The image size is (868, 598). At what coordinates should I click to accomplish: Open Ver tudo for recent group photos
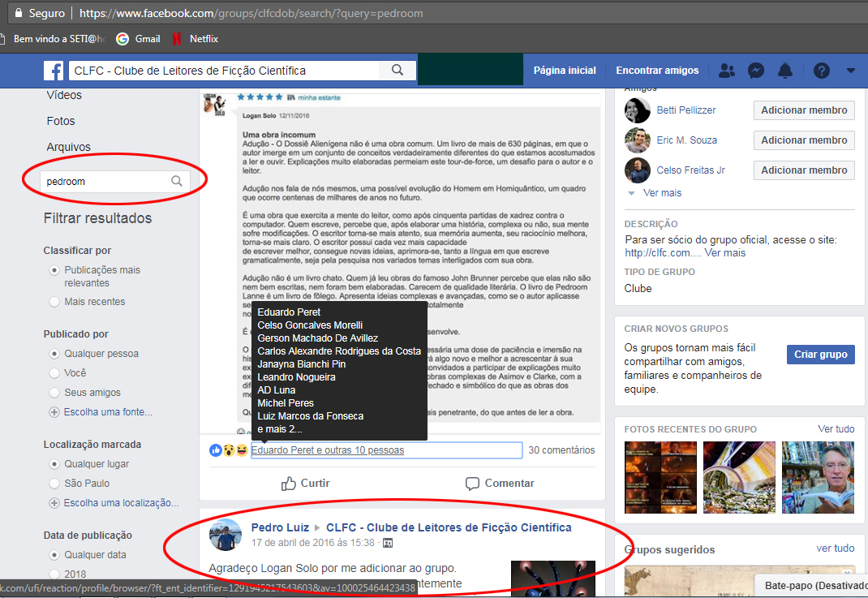click(x=836, y=429)
